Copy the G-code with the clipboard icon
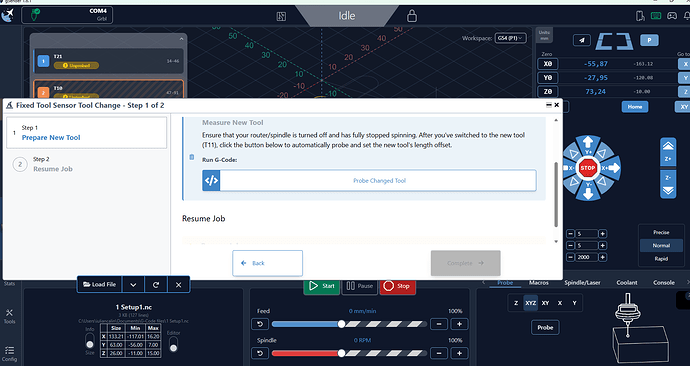The height and width of the screenshot is (366, 690). click(x=191, y=157)
